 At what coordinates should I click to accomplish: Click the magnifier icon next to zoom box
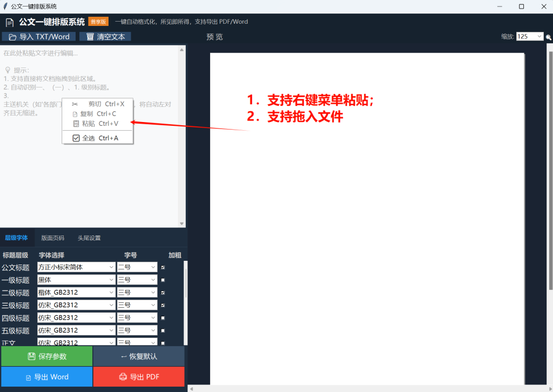tap(549, 37)
